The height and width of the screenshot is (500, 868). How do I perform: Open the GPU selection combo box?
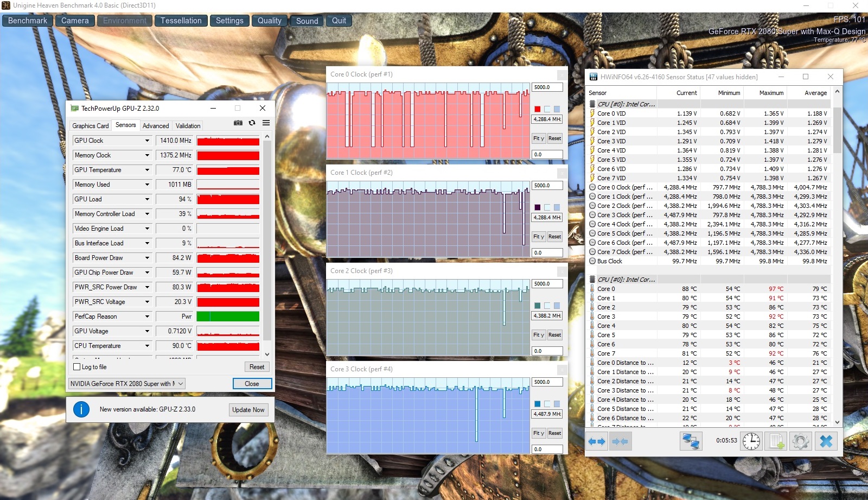(x=127, y=384)
